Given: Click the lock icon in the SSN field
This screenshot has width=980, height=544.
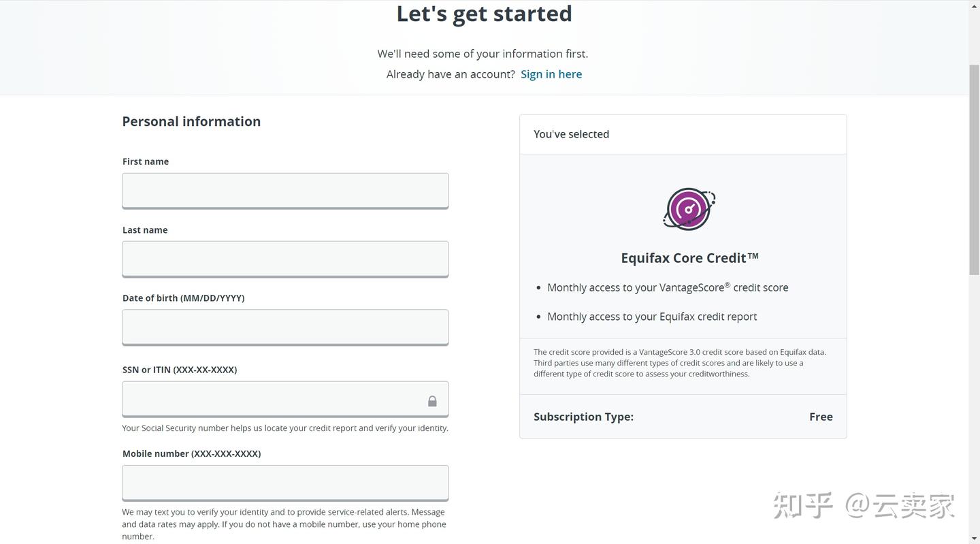Looking at the screenshot, I should pos(433,401).
